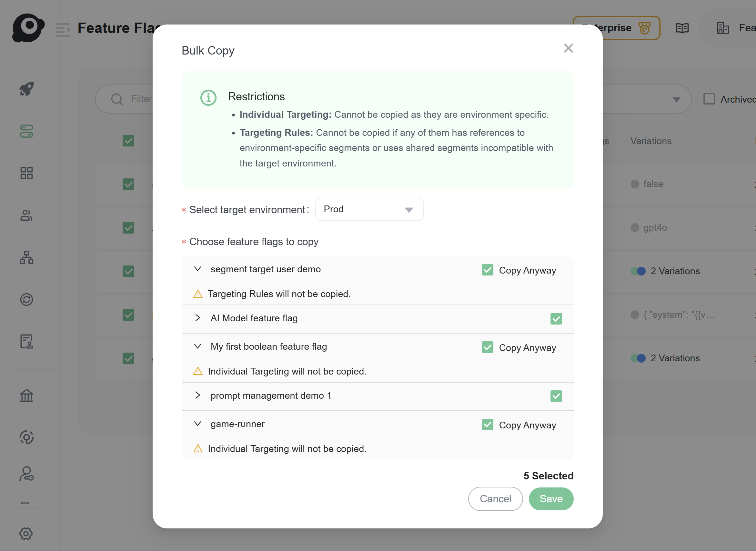The height and width of the screenshot is (551, 756).
Task: Click the organization building icon in header
Action: 723,28
